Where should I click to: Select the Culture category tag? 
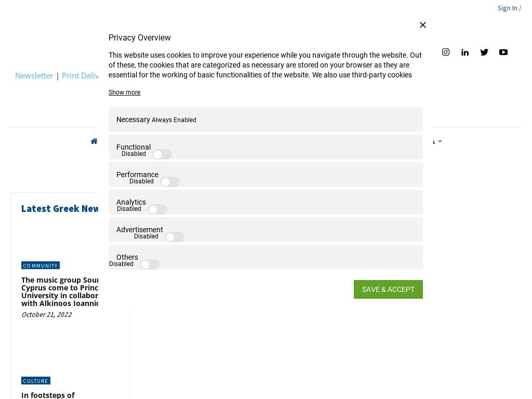pyautogui.click(x=35, y=381)
